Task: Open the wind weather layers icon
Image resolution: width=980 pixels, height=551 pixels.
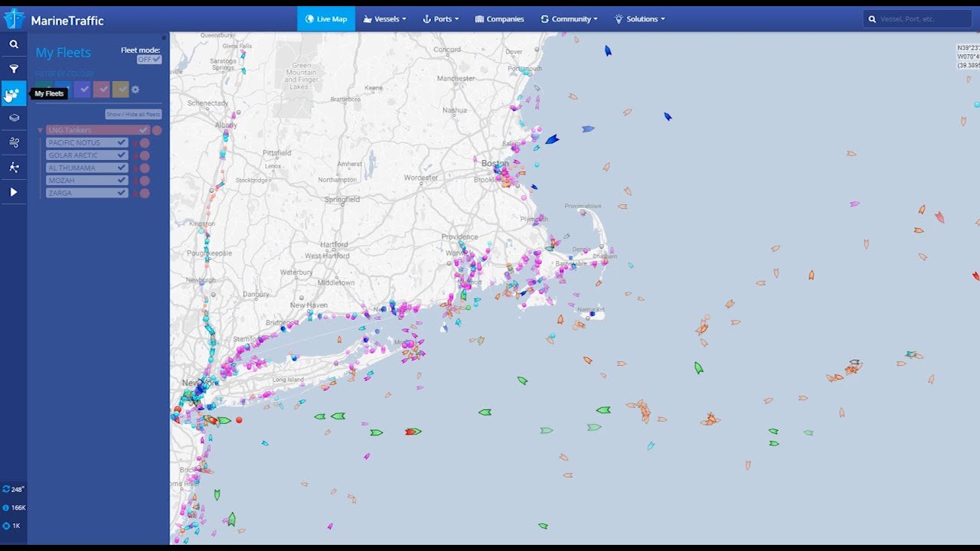Action: pyautogui.click(x=14, y=142)
